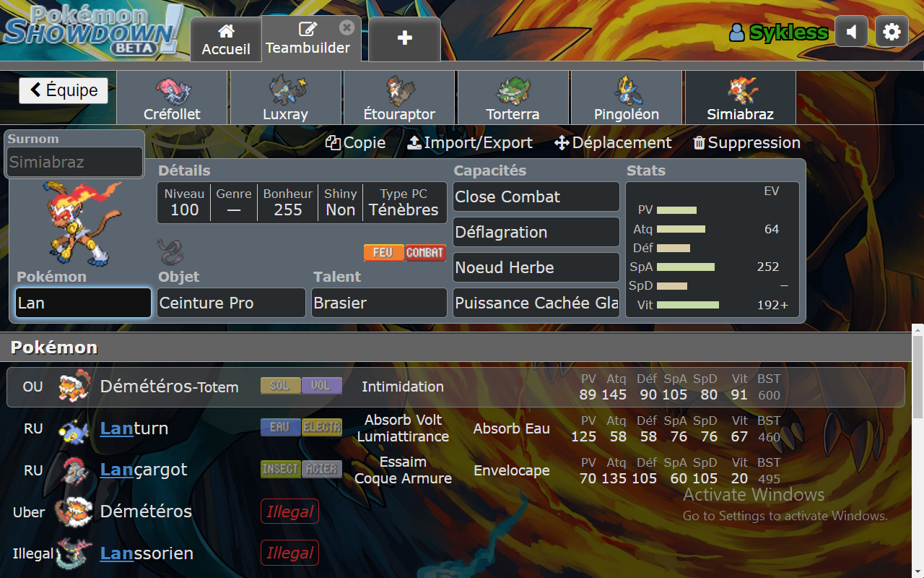Click the Objet field Ceinture Pro
Image resolution: width=924 pixels, height=578 pixels.
(x=232, y=303)
